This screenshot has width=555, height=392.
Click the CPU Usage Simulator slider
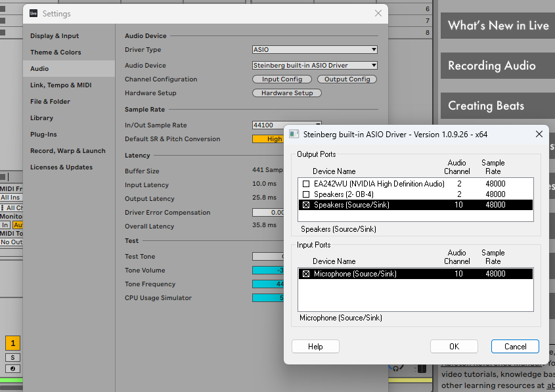pyautogui.click(x=268, y=298)
